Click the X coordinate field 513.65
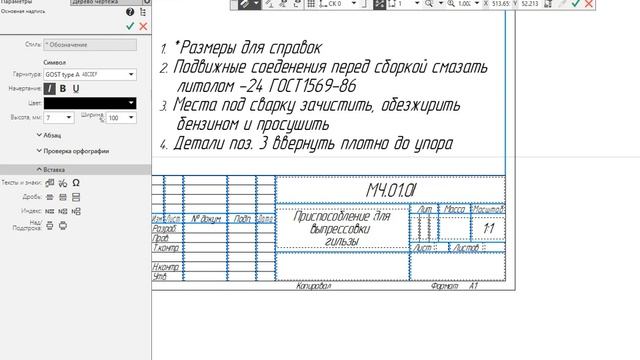Image resolution: width=640 pixels, height=360 pixels. (500, 4)
